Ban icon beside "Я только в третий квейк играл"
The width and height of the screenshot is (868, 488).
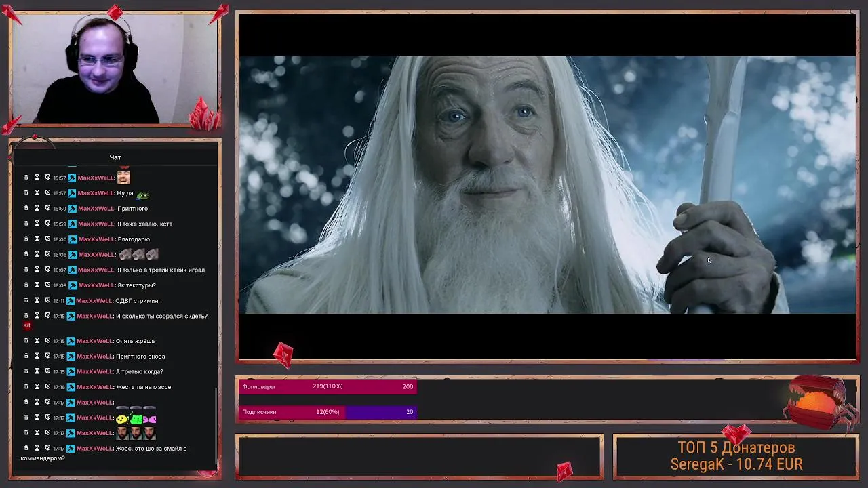tap(47, 270)
